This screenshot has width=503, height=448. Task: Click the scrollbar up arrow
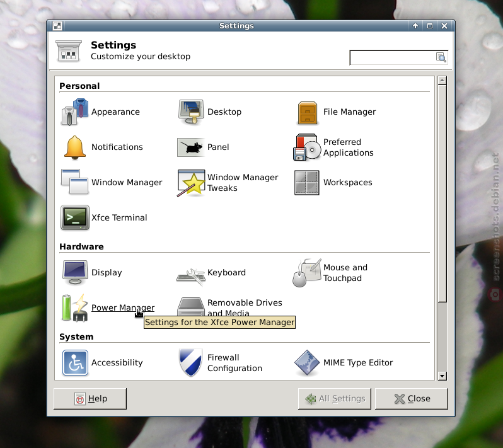[442, 80]
